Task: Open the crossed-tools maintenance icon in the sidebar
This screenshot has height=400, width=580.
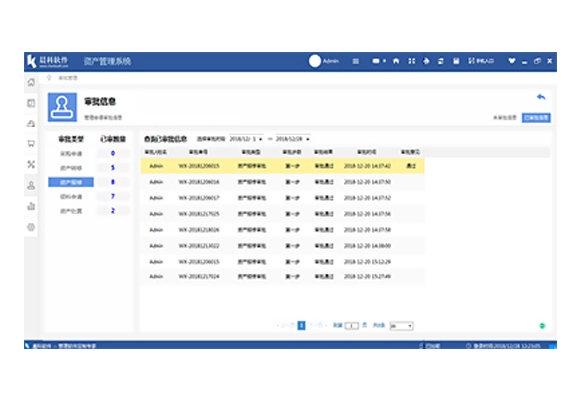Action: [x=31, y=164]
